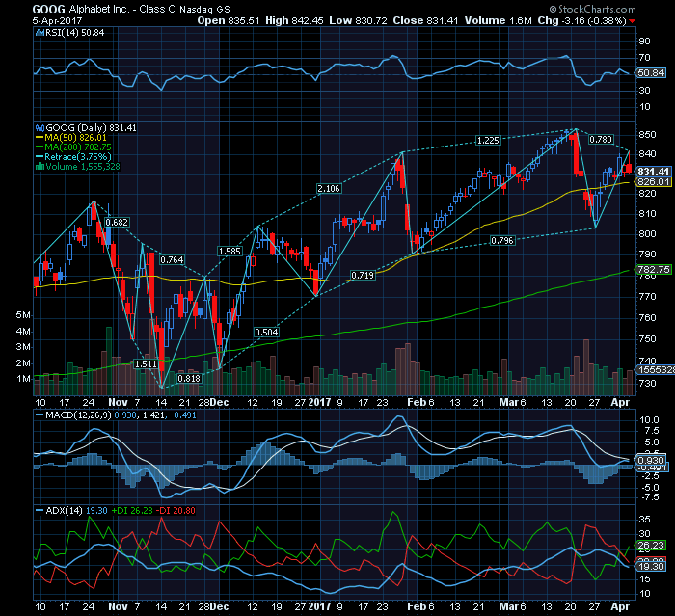Click the 1.511 retracement label
Viewport: 675px width, 616px height.
tap(146, 363)
